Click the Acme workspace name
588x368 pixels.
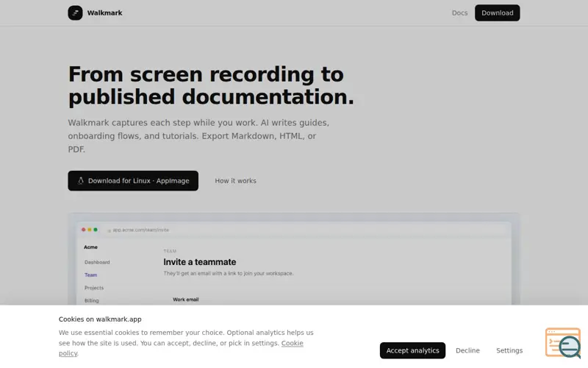(90, 247)
